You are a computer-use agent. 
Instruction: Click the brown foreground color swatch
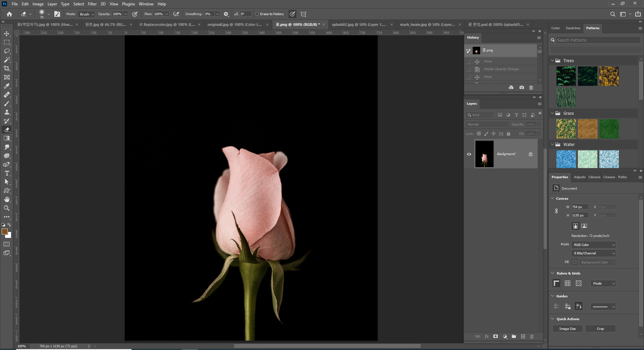point(5,232)
